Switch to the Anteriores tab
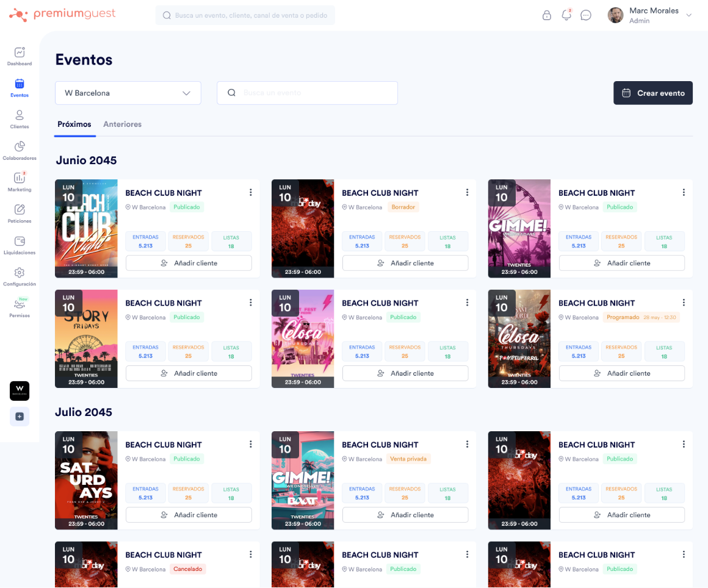This screenshot has width=708, height=588. pos(122,124)
